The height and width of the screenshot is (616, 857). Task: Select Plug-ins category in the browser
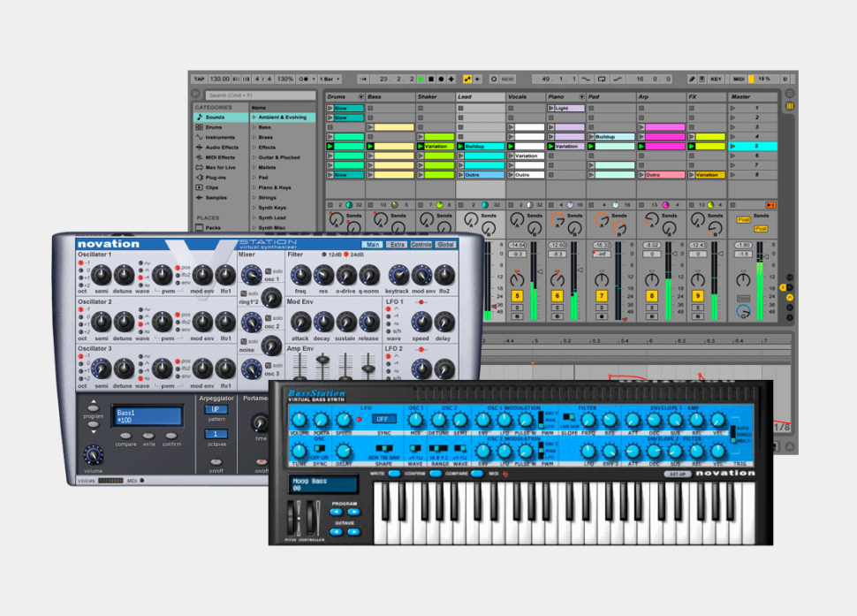tap(216, 177)
